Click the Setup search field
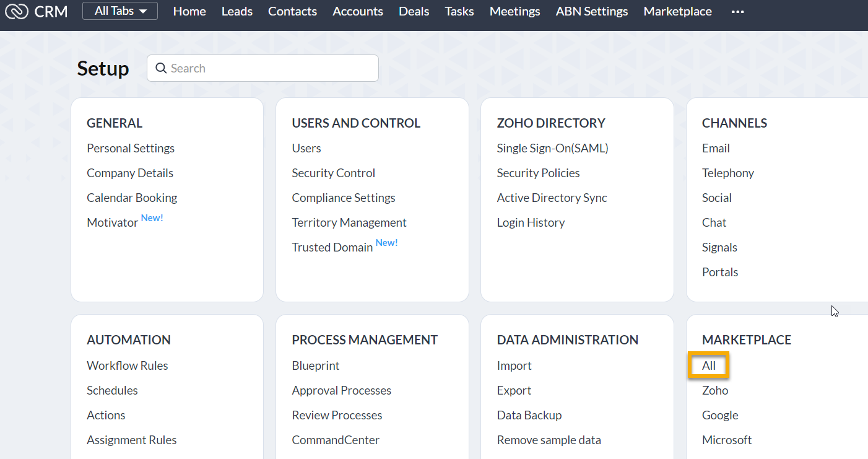 [263, 68]
